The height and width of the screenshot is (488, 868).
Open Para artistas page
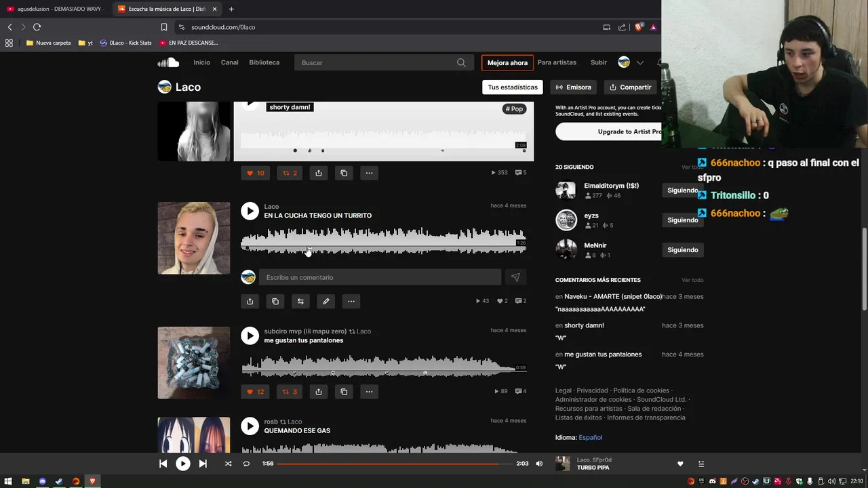(x=557, y=62)
